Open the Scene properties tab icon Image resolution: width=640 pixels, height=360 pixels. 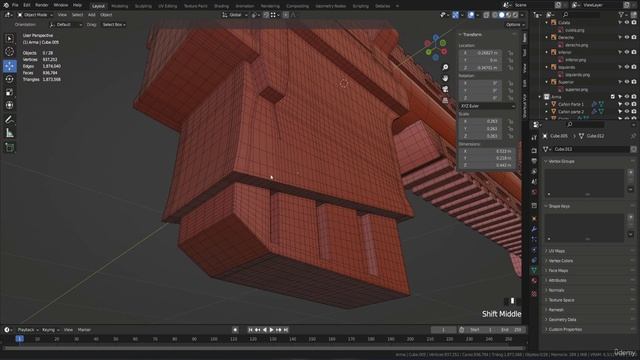pyautogui.click(x=534, y=182)
